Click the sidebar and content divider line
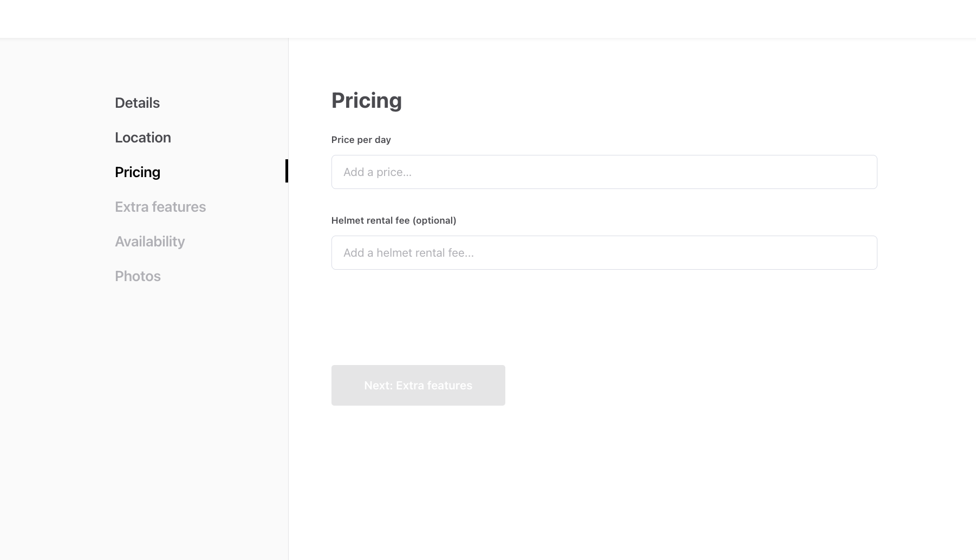 (x=288, y=379)
